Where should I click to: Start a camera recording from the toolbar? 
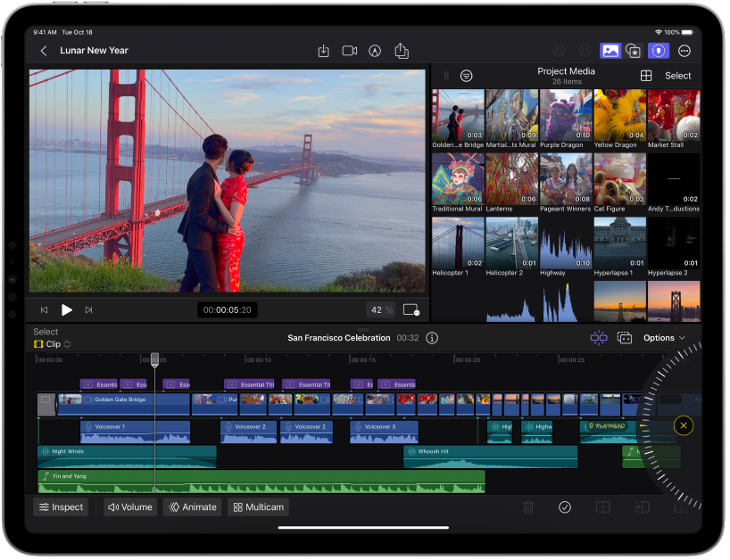click(349, 51)
